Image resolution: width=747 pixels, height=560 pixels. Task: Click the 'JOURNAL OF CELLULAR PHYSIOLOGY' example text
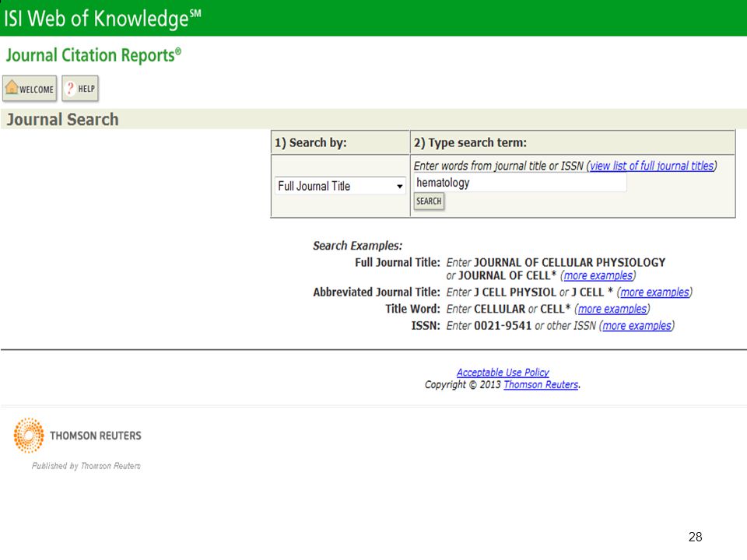tap(570, 262)
